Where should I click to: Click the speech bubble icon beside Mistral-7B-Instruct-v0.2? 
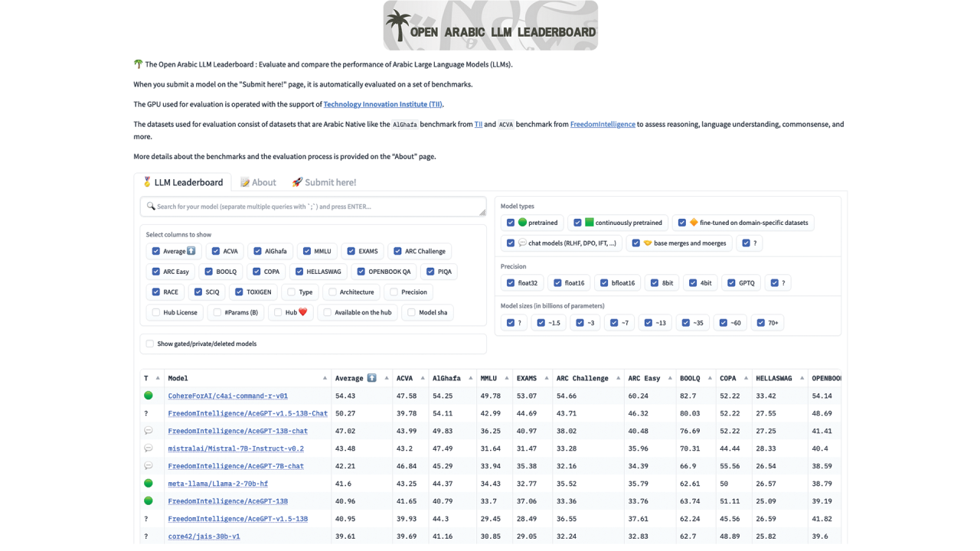click(149, 448)
